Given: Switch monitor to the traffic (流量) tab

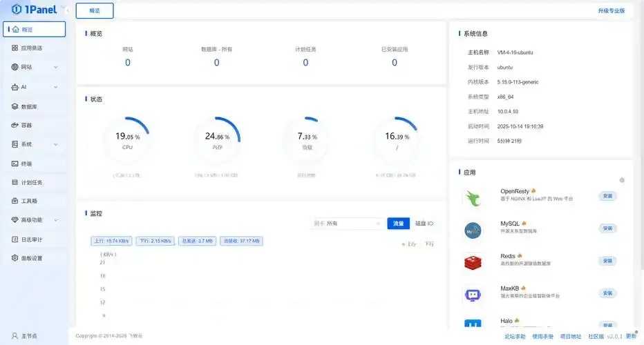Looking at the screenshot, I should (399, 223).
